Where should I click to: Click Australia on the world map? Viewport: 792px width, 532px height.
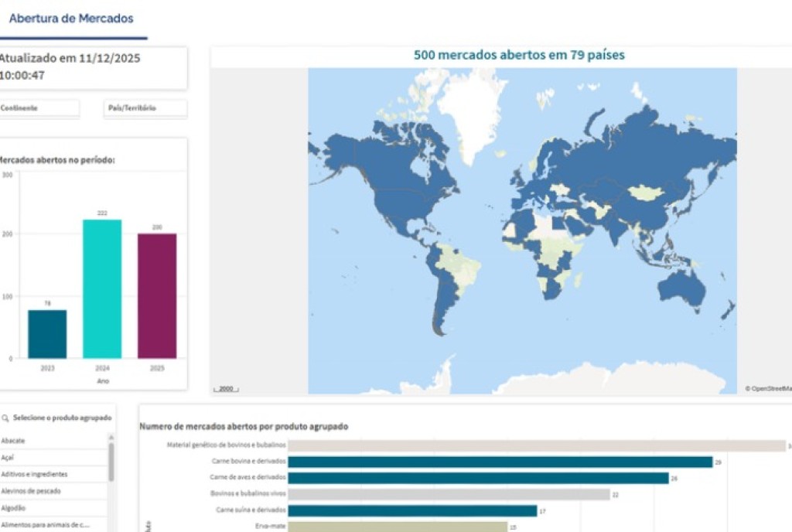point(681,289)
